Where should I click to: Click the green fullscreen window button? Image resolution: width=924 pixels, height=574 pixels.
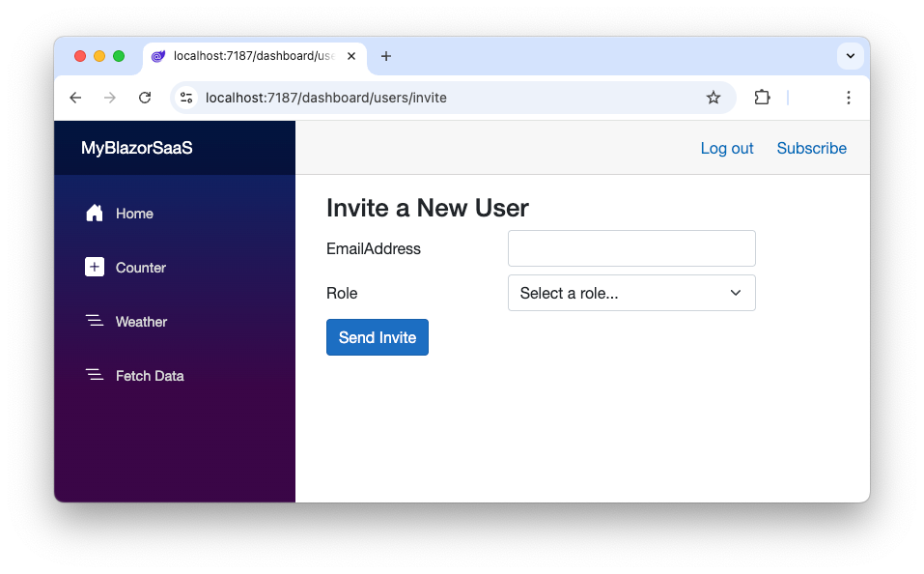tap(119, 56)
